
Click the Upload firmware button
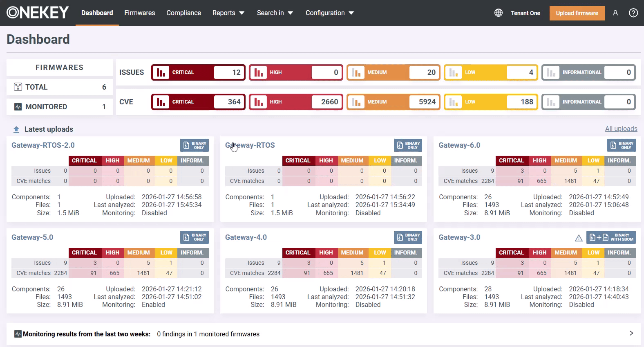pyautogui.click(x=577, y=13)
